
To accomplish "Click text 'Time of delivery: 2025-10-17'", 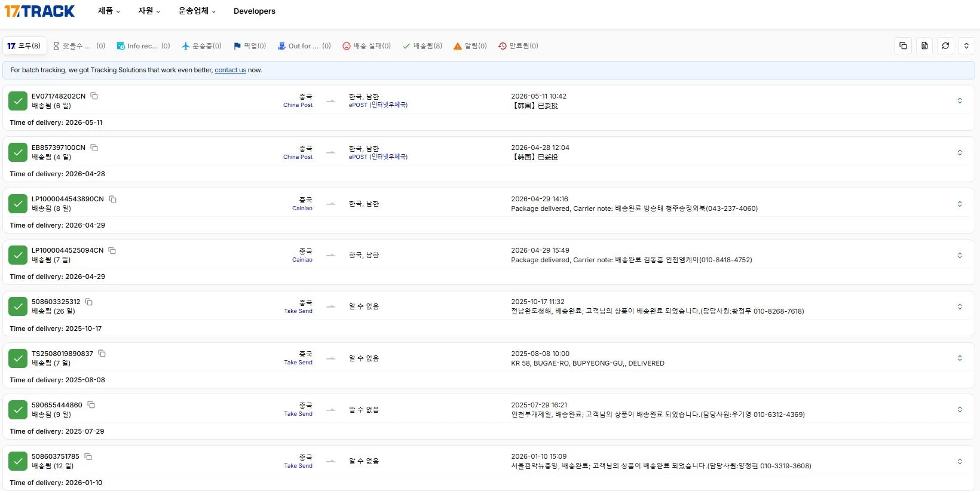I will point(56,329).
